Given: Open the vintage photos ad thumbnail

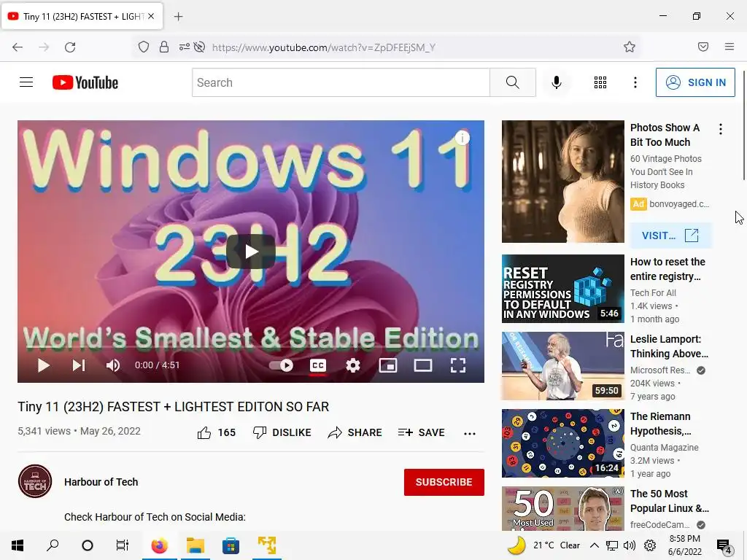Looking at the screenshot, I should 563,182.
